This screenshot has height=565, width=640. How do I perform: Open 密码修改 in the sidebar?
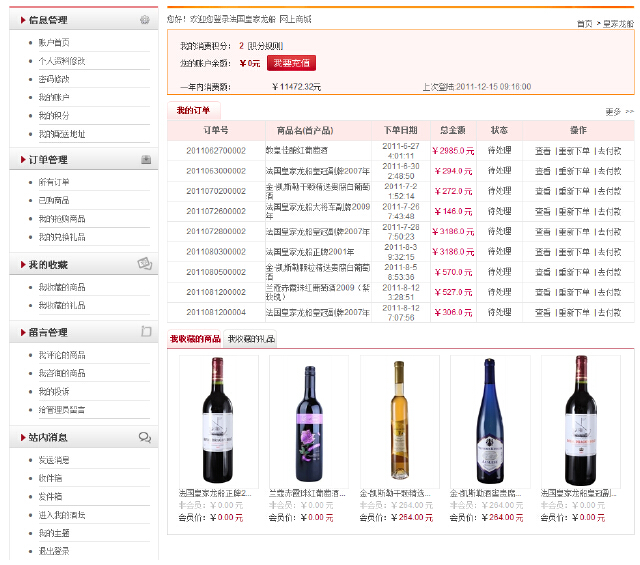coord(54,79)
